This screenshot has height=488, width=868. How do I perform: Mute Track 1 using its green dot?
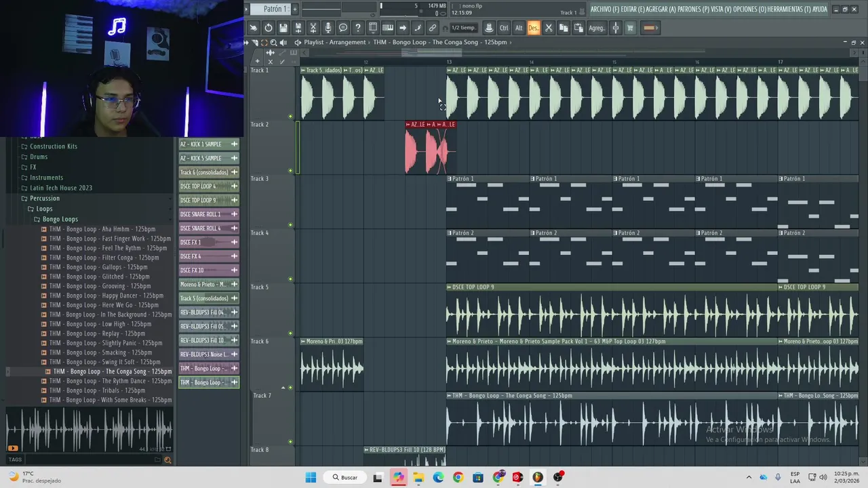pos(291,117)
